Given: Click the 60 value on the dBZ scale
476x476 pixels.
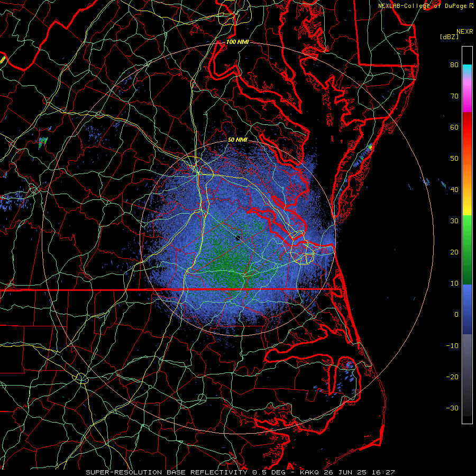Looking at the screenshot, I should point(454,127).
